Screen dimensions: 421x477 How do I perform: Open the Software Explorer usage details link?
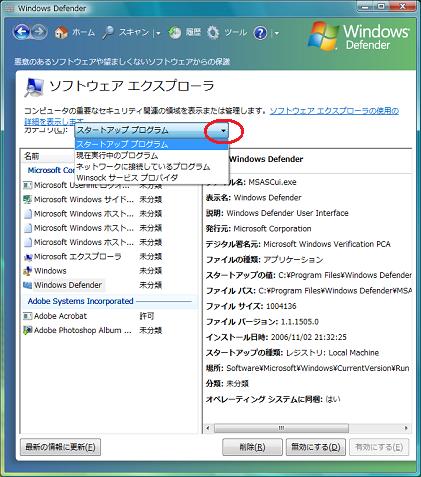(334, 111)
